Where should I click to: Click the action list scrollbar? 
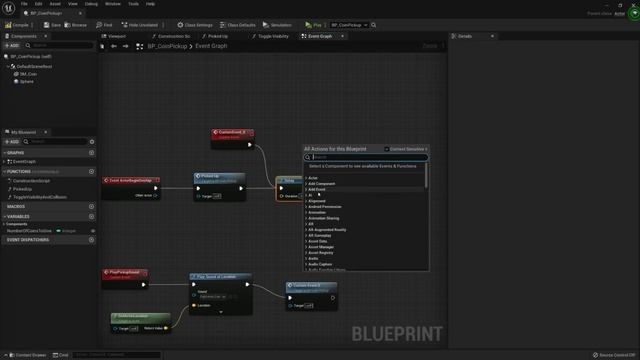[426, 176]
